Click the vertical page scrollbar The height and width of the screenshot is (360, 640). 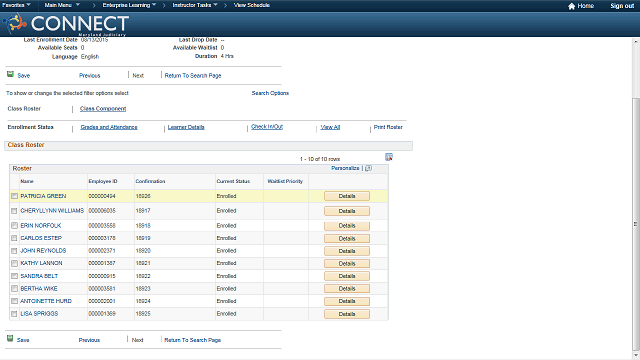636,224
